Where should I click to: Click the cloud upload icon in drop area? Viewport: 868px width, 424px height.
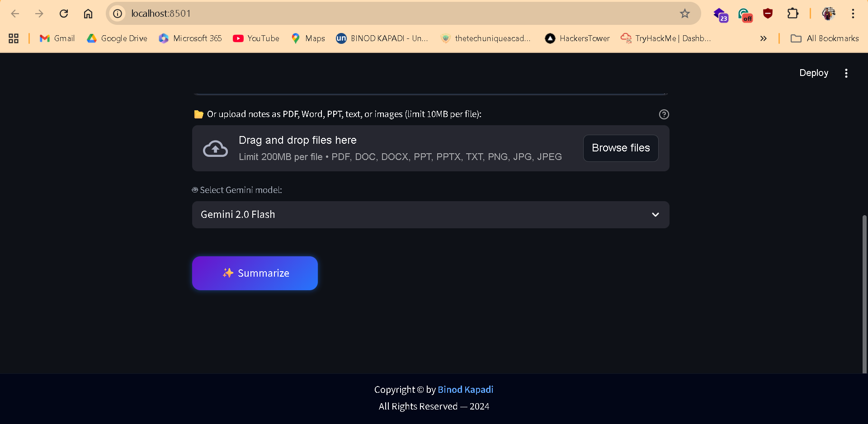click(215, 148)
